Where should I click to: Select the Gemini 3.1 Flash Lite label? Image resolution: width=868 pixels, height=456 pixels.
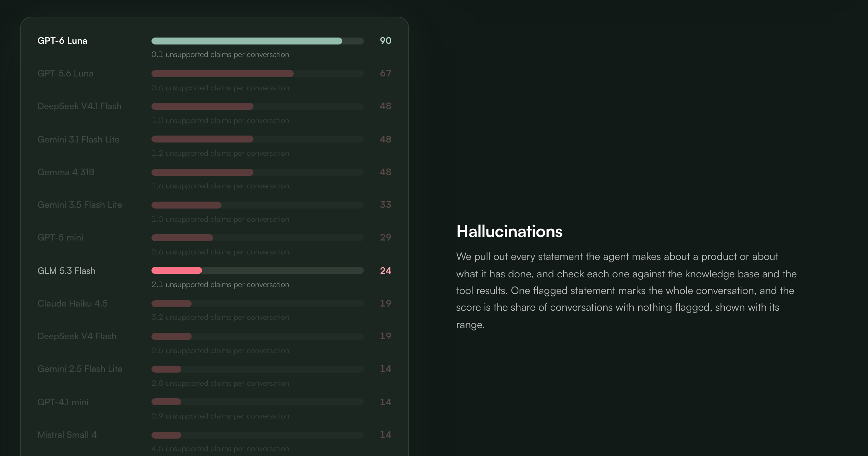coord(78,139)
